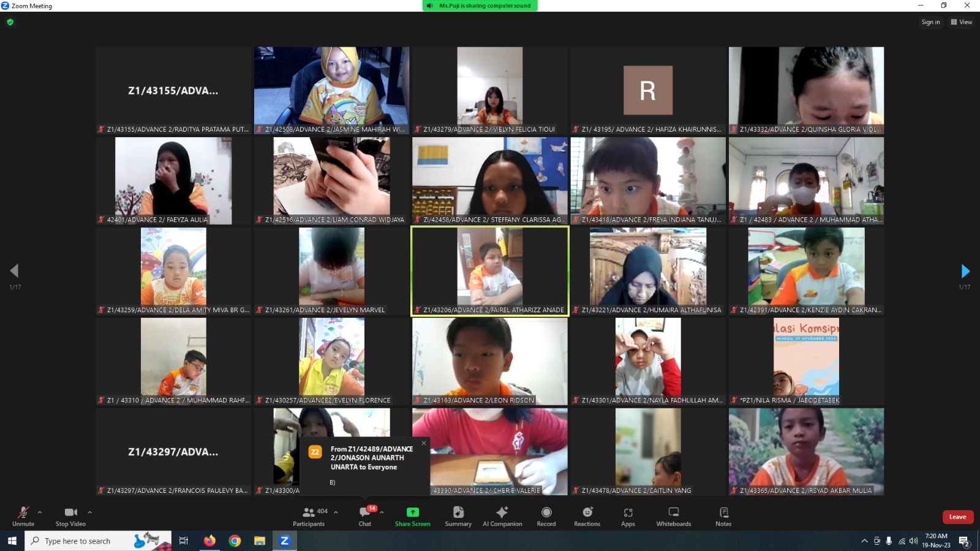
Task: Click Sign in at top right
Action: click(x=930, y=22)
